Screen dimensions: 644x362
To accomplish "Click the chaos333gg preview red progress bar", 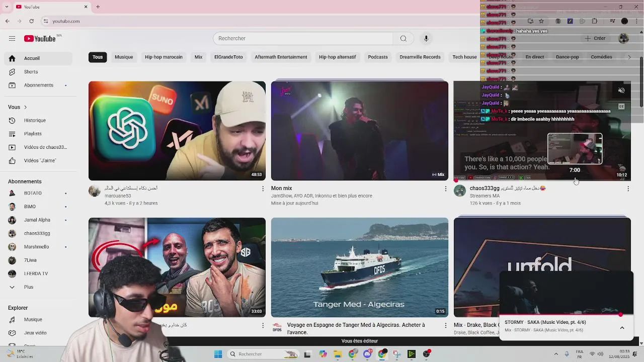I will [x=542, y=179].
